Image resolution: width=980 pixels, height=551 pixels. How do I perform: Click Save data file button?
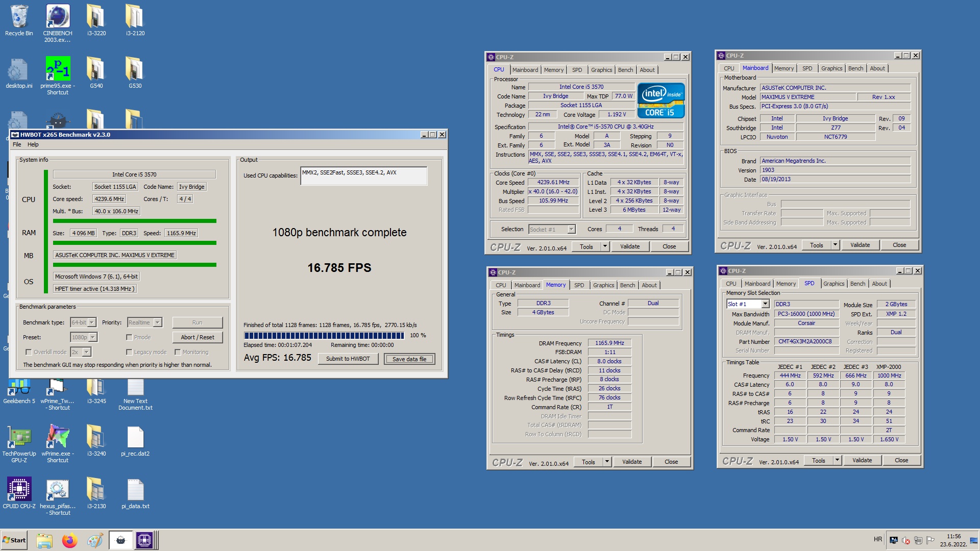pyautogui.click(x=409, y=359)
